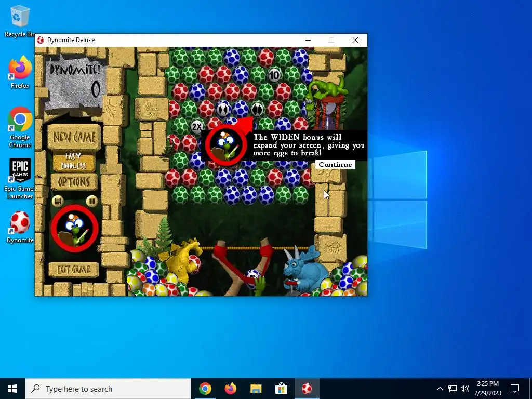
Task: Click the 10 points bonus egg
Action: coord(274,75)
